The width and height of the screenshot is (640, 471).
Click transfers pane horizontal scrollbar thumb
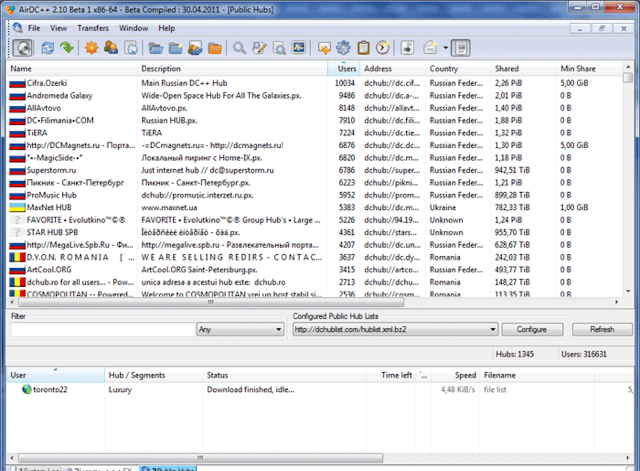tap(200, 458)
